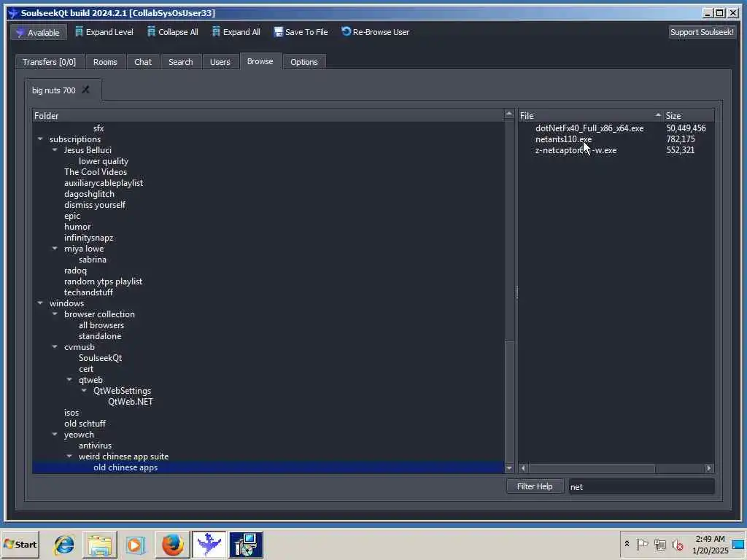Collapse the Jesus Belluci folder arrow
The image size is (747, 560).
(55, 150)
